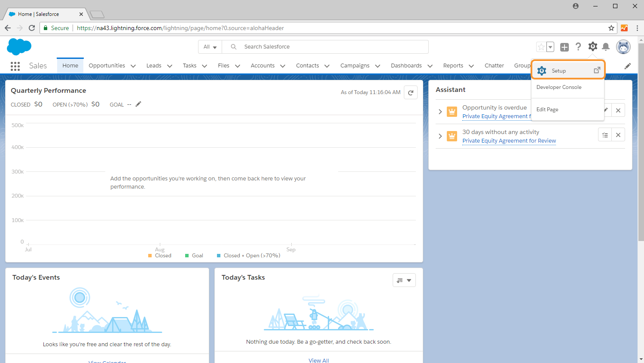This screenshot has width=644, height=363.
Task: Switch to the Chatter tab
Action: pos(494,66)
